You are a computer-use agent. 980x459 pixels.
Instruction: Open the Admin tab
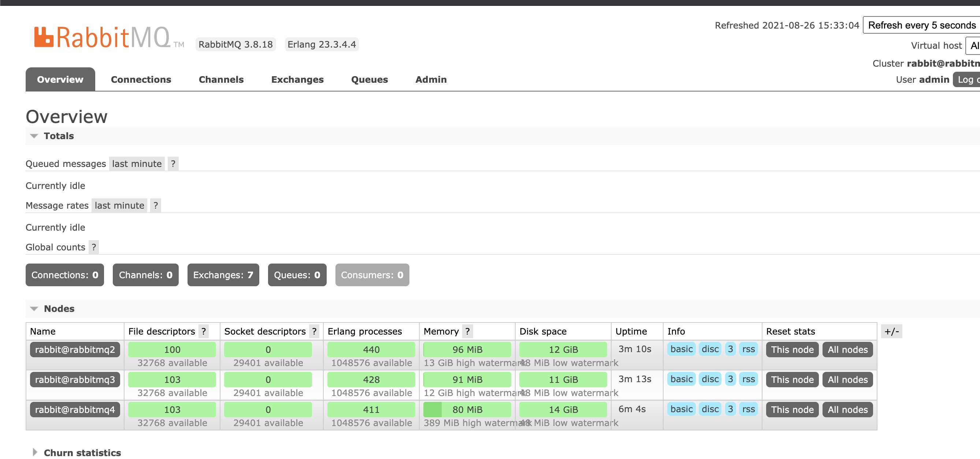tap(430, 79)
